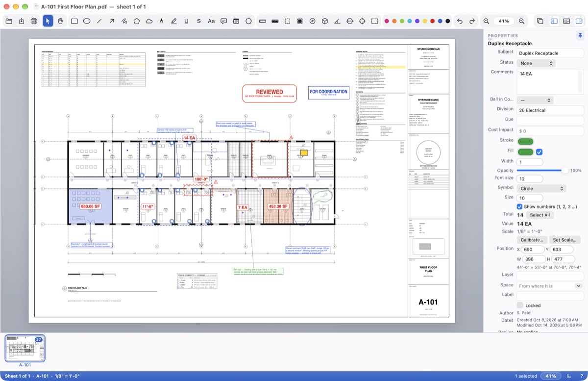Click the export/save download icon
This screenshot has height=381, width=588.
(22, 21)
